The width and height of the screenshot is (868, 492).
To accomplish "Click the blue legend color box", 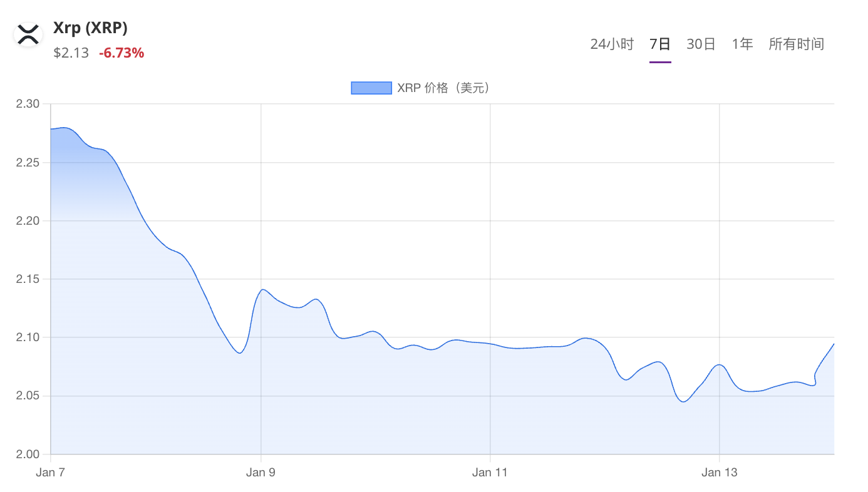I will [x=371, y=88].
